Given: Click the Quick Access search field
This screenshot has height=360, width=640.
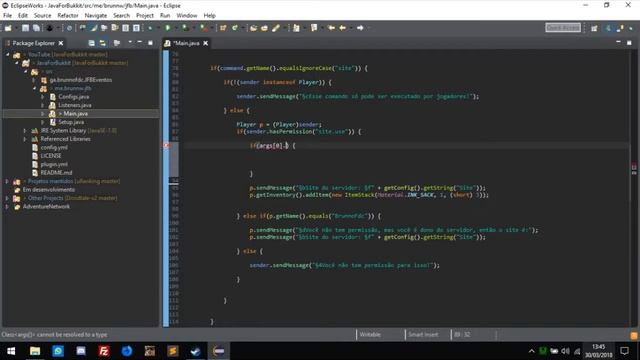Looking at the screenshot, I should pos(563,27).
